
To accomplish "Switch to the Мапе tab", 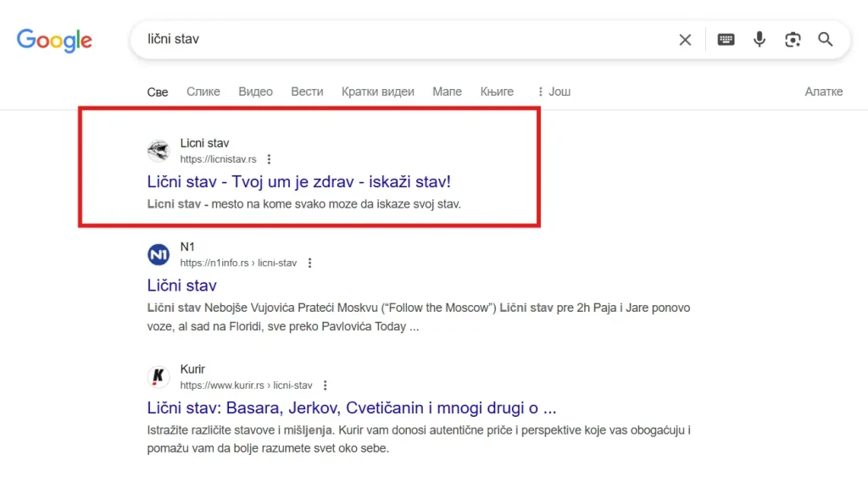I will pos(447,92).
